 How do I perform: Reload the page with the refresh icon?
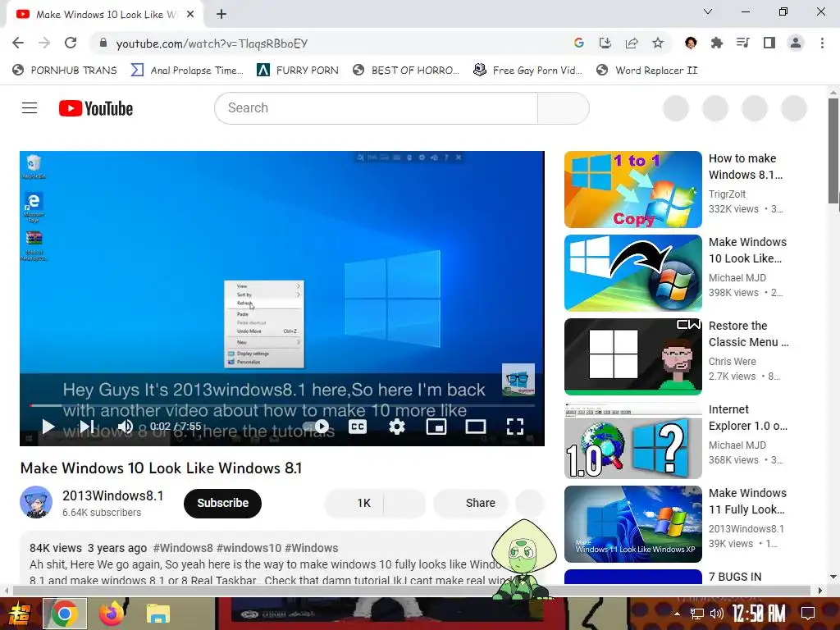coord(71,43)
